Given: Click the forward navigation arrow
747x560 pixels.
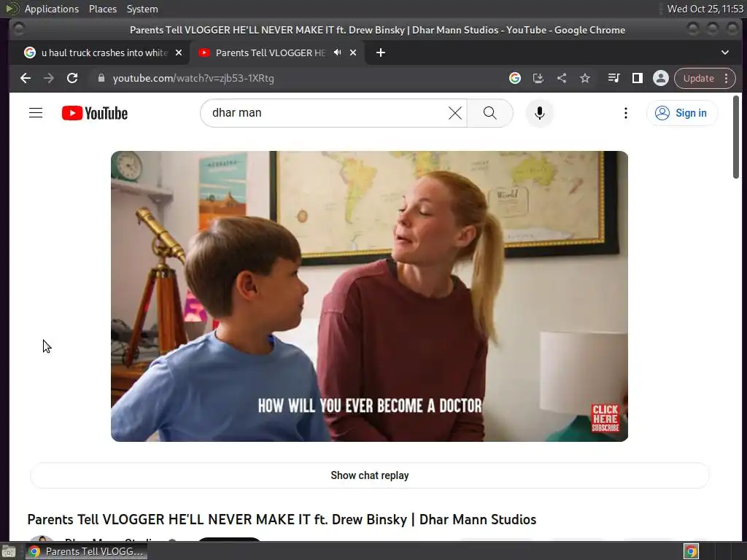Looking at the screenshot, I should coord(49,78).
